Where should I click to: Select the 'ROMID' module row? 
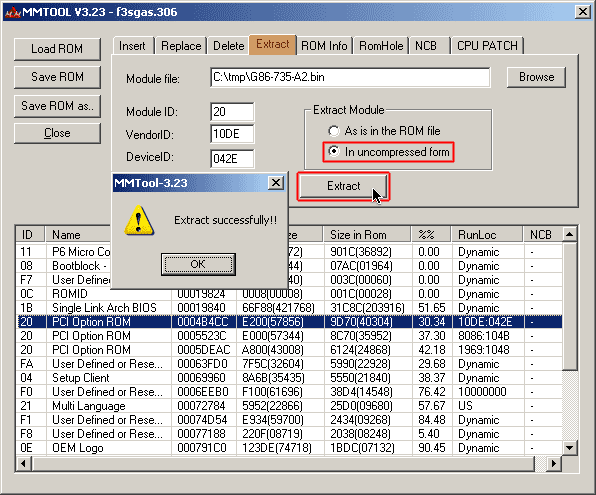[289, 294]
